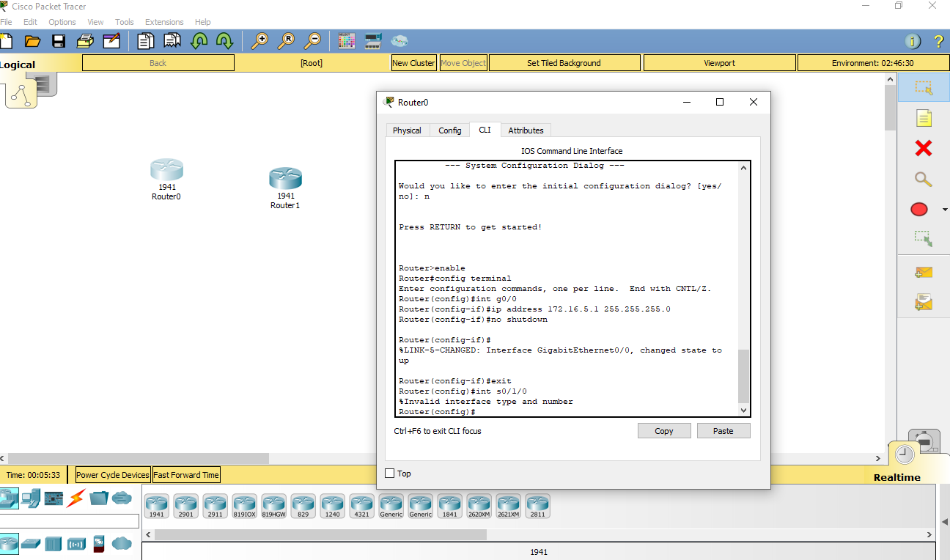This screenshot has height=560, width=950.
Task: Open the drawing palette icon
Action: pos(347,41)
